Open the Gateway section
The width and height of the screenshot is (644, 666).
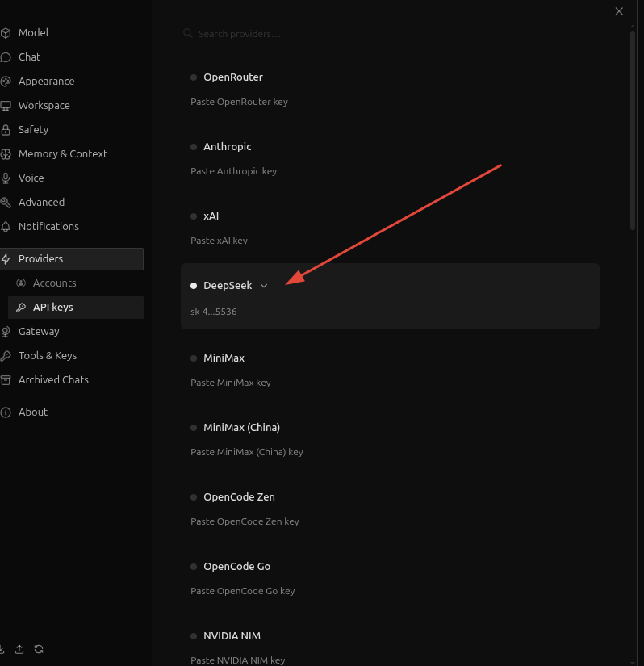(x=39, y=331)
